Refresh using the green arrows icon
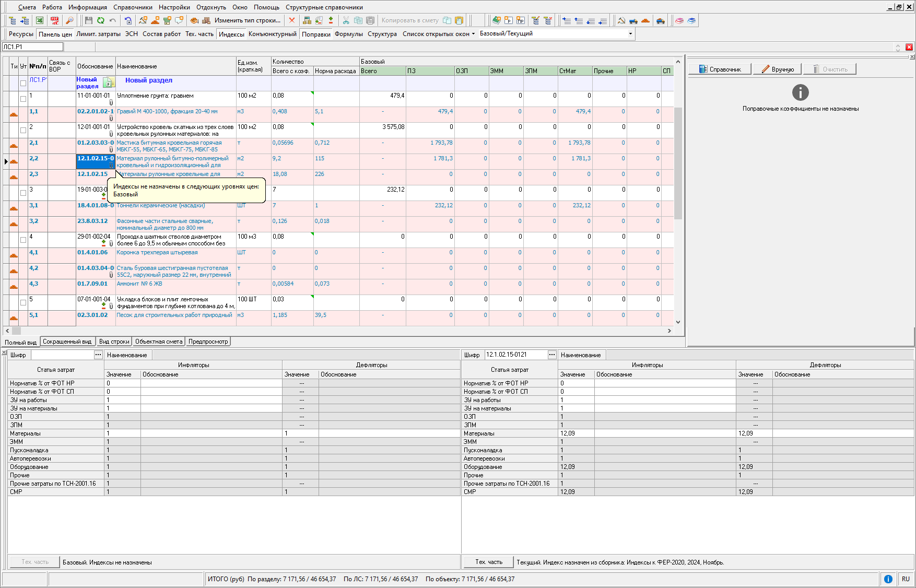 pyautogui.click(x=100, y=20)
